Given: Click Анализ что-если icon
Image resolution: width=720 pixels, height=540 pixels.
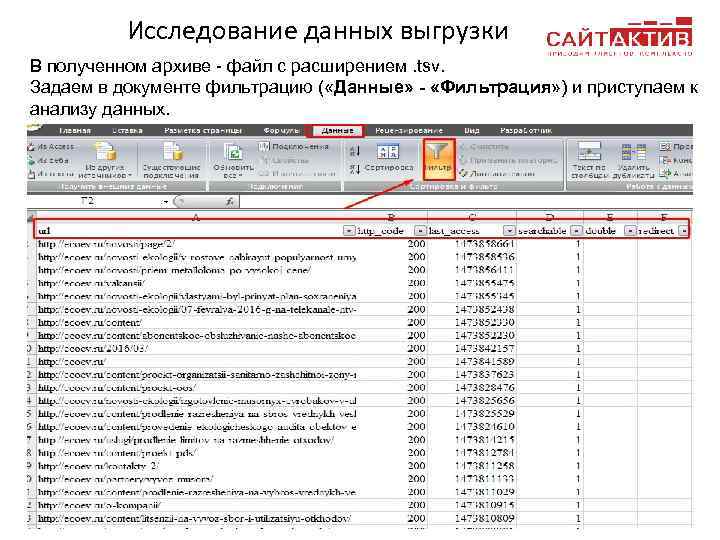Looking at the screenshot, I should [x=665, y=174].
